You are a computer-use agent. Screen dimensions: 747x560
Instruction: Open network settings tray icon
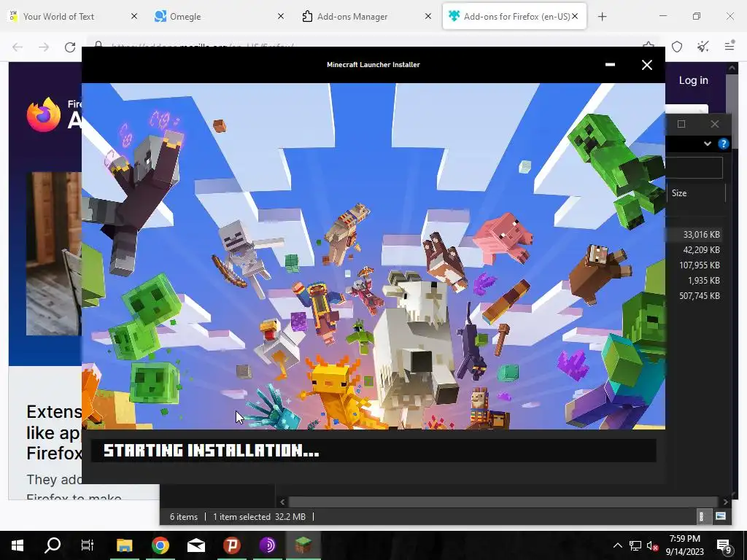(x=635, y=545)
